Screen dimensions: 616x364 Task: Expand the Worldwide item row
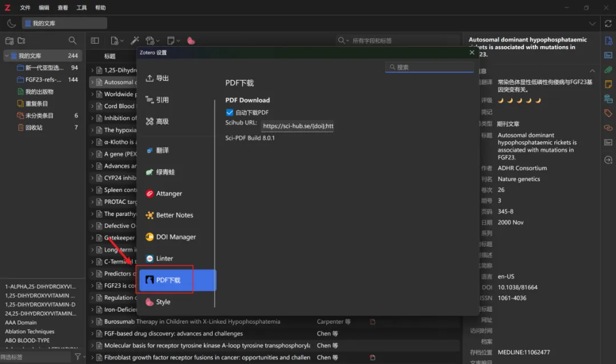point(92,94)
